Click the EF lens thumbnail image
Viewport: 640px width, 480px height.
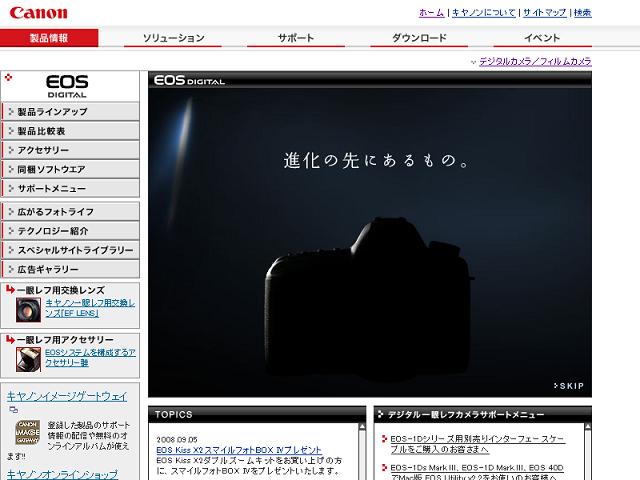pyautogui.click(x=28, y=310)
